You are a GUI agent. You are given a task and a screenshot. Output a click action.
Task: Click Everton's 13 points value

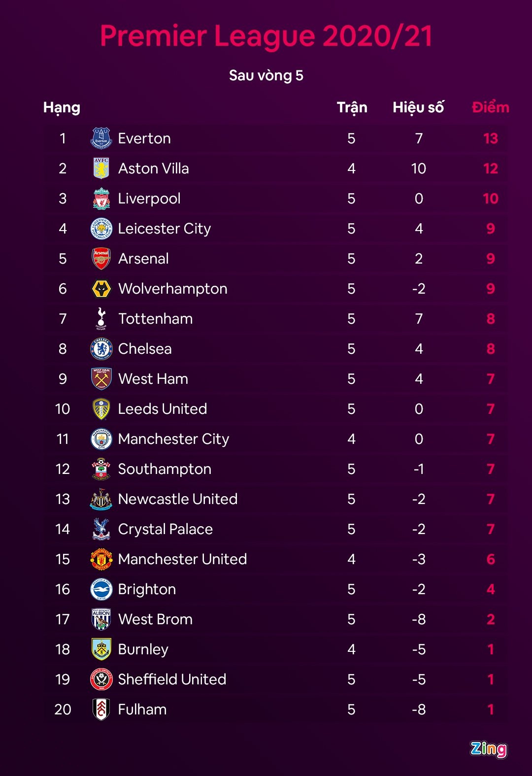pyautogui.click(x=490, y=138)
